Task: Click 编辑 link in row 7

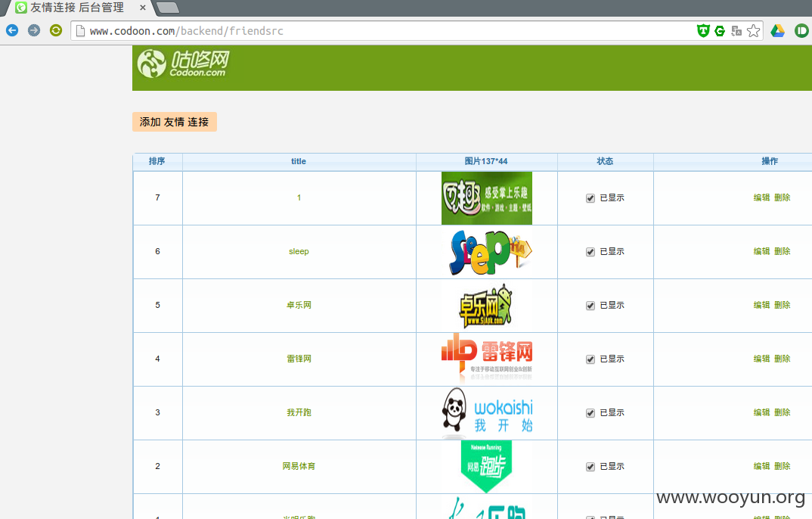Action: tap(761, 197)
